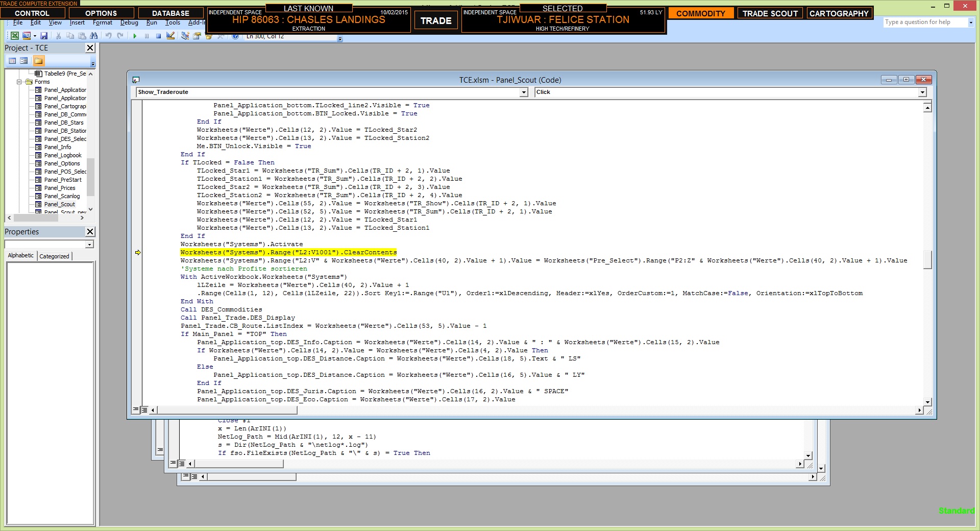Click the Insert UserForm toolbar icon

[27, 36]
